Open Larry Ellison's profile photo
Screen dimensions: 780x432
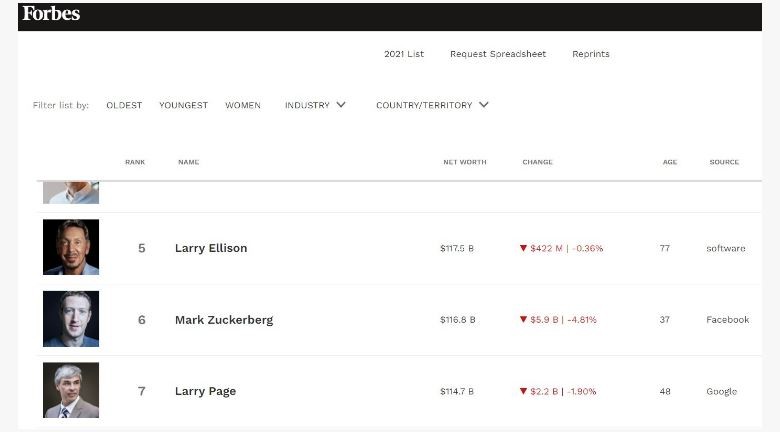coord(71,247)
